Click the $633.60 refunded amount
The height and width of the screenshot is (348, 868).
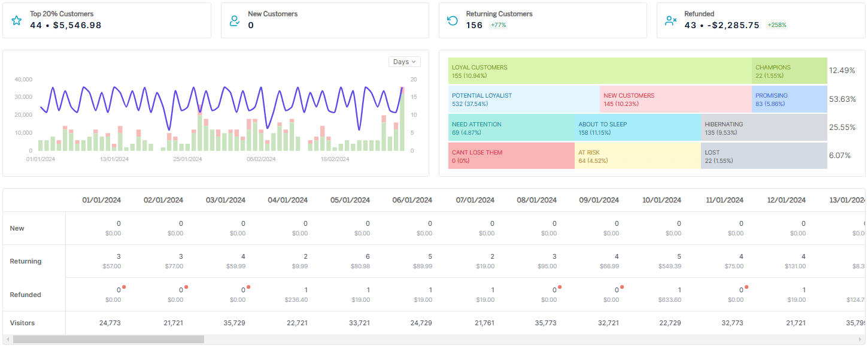(669, 299)
